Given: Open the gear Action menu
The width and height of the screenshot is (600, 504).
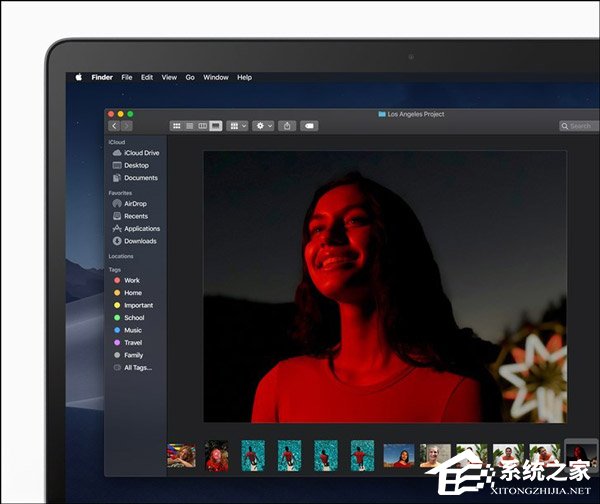Looking at the screenshot, I should click(x=263, y=126).
